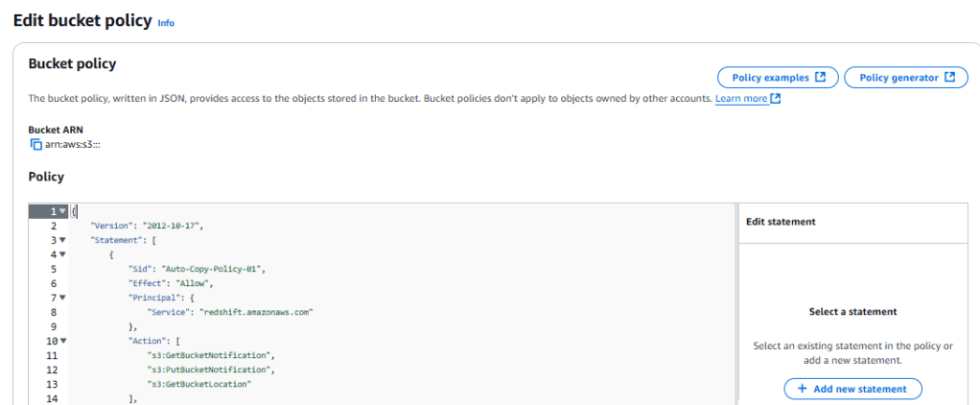This screenshot has height=405, width=980.
Task: Click line number 5 in the gutter
Action: click(x=52, y=269)
